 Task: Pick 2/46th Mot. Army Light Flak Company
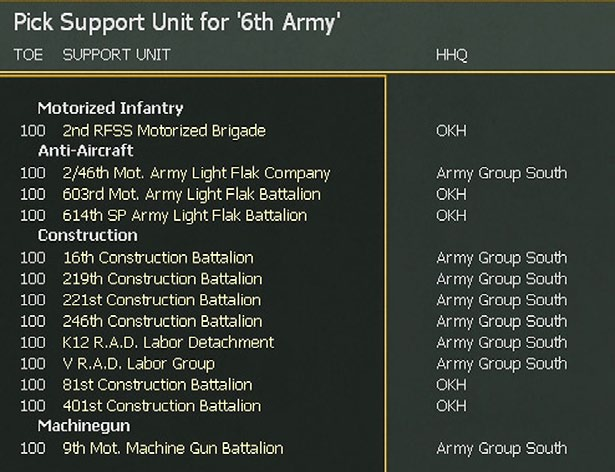coord(196,173)
